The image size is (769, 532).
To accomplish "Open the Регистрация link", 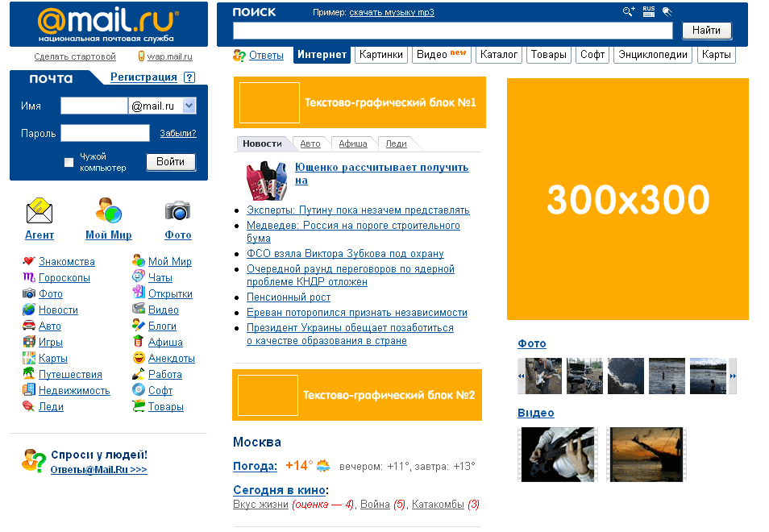I will tap(143, 77).
